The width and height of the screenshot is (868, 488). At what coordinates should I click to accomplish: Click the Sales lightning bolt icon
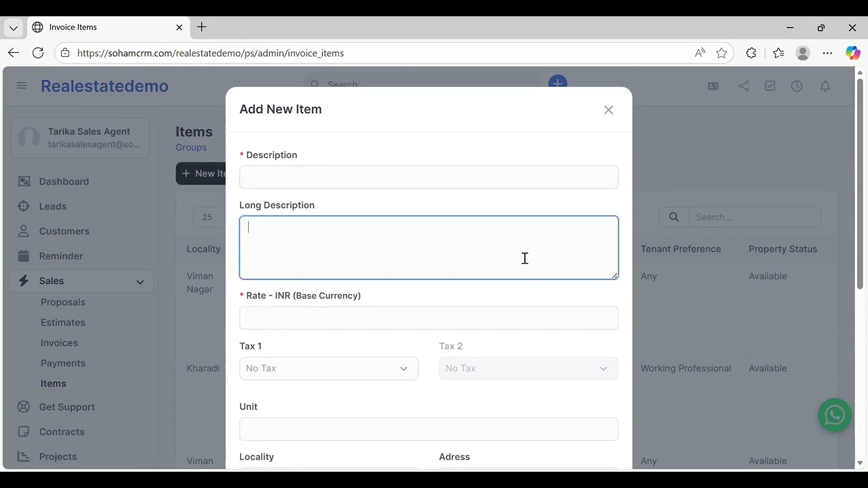(x=24, y=281)
